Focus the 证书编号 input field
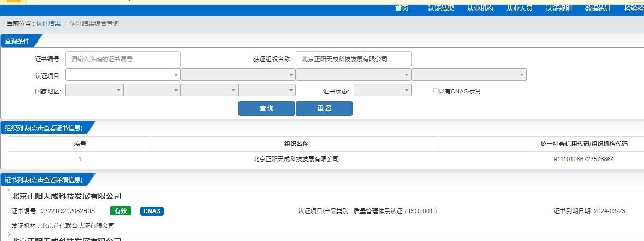The height and width of the screenshot is (241, 644). [x=123, y=59]
